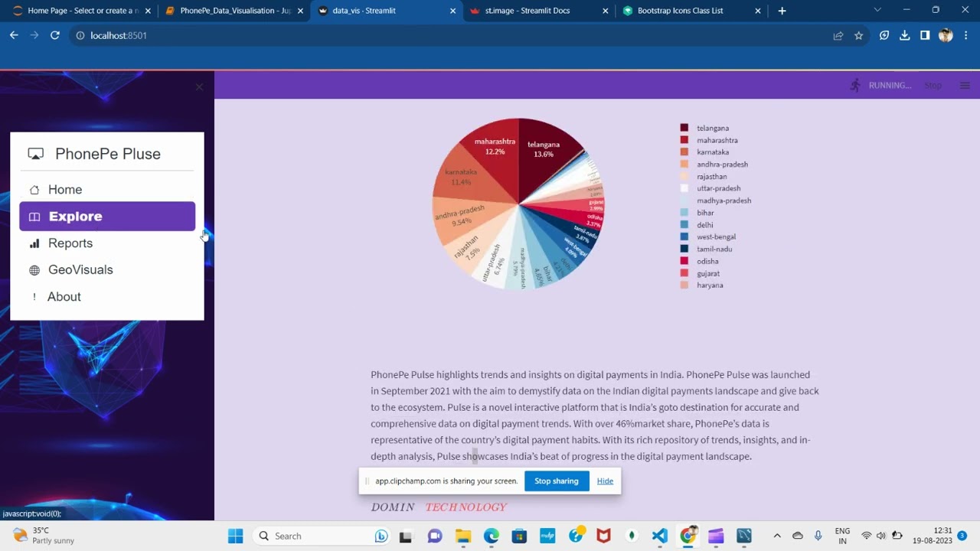Open Visual Studio Code from taskbar
Image resolution: width=980 pixels, height=551 pixels.
click(660, 536)
